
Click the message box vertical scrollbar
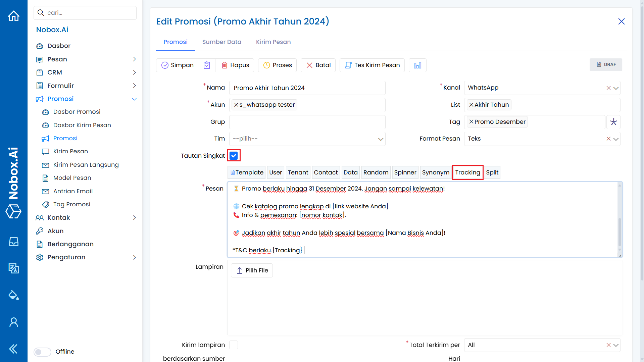click(620, 231)
